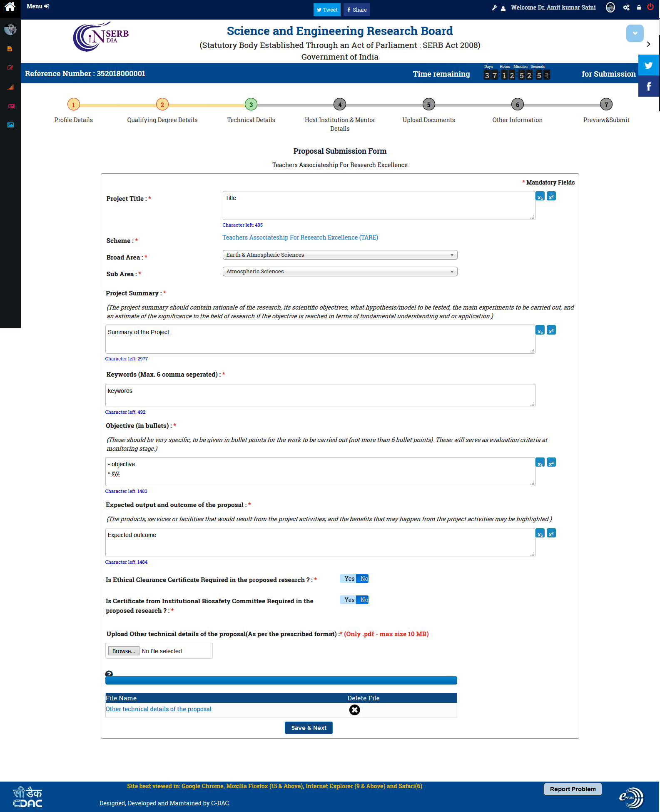Viewport: 660px width, 812px height.
Task: Click superscript icon beside Project Summary
Action: click(x=551, y=330)
